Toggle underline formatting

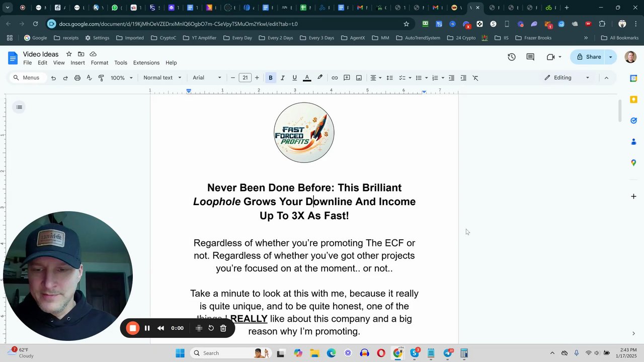point(295,78)
